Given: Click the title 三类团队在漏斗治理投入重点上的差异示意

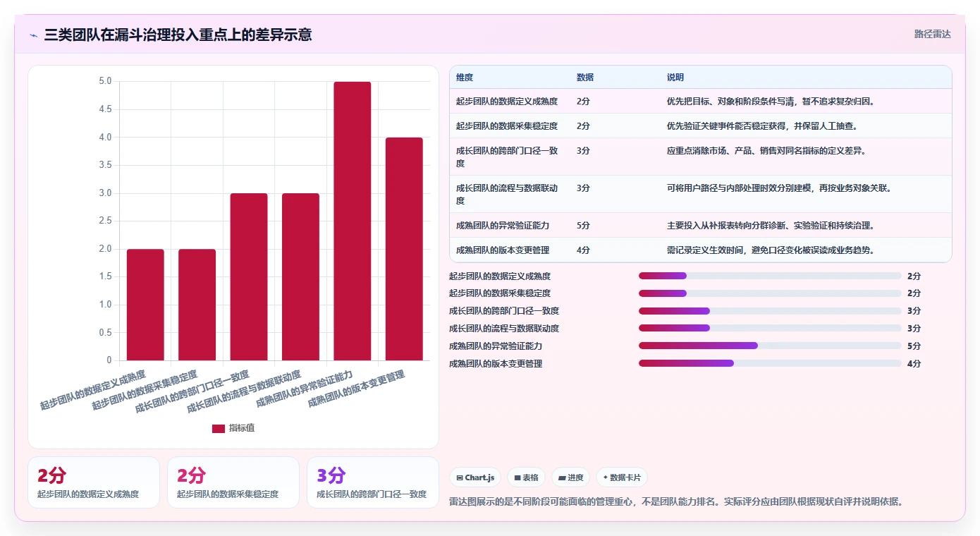Looking at the screenshot, I should coord(178,35).
